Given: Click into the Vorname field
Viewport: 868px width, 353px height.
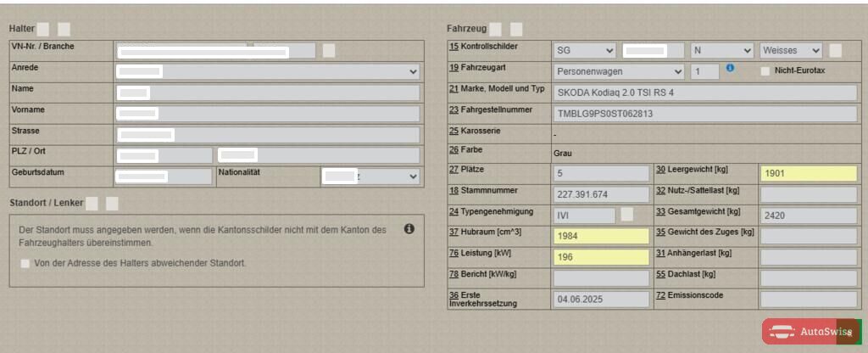Looking at the screenshot, I should pyautogui.click(x=268, y=114).
